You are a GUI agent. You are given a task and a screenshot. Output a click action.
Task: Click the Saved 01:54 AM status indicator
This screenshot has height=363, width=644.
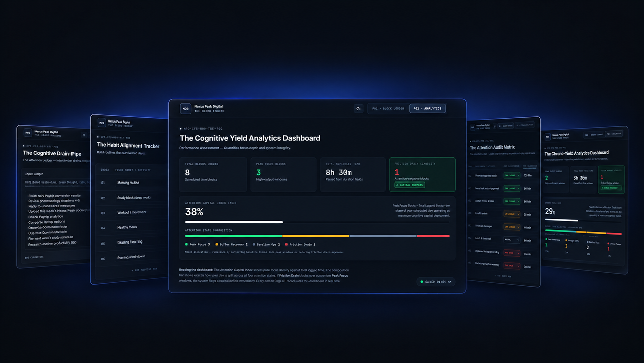click(x=436, y=282)
